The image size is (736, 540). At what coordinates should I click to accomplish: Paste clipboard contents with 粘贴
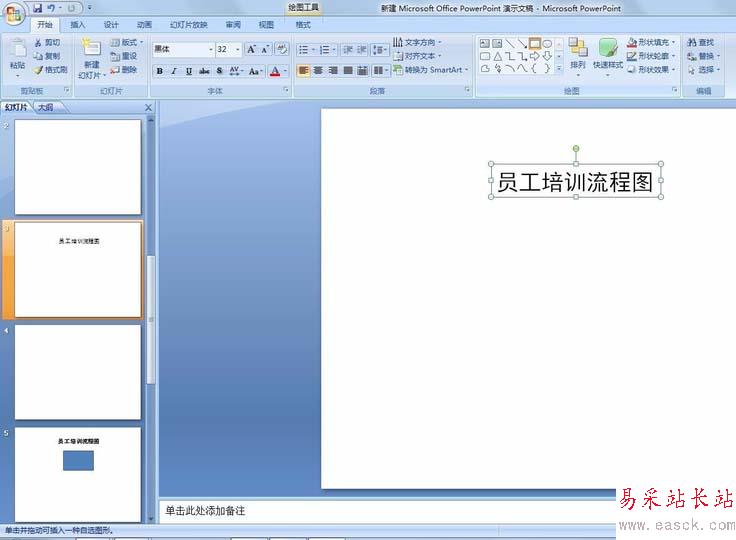(x=18, y=56)
